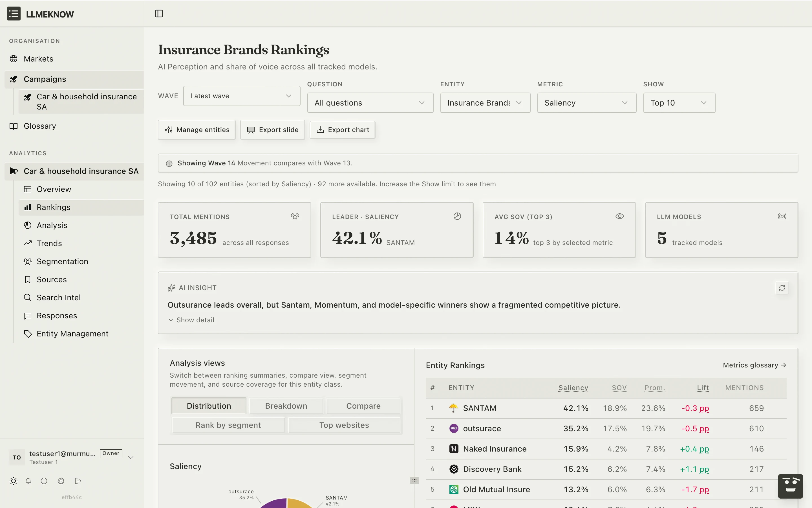
Task: Open settings gear icon in sidebar
Action: [x=61, y=481]
